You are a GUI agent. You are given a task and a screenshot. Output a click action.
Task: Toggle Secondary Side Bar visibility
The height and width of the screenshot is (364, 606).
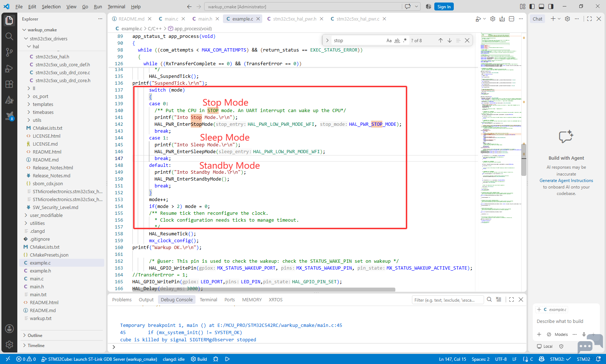[551, 6]
